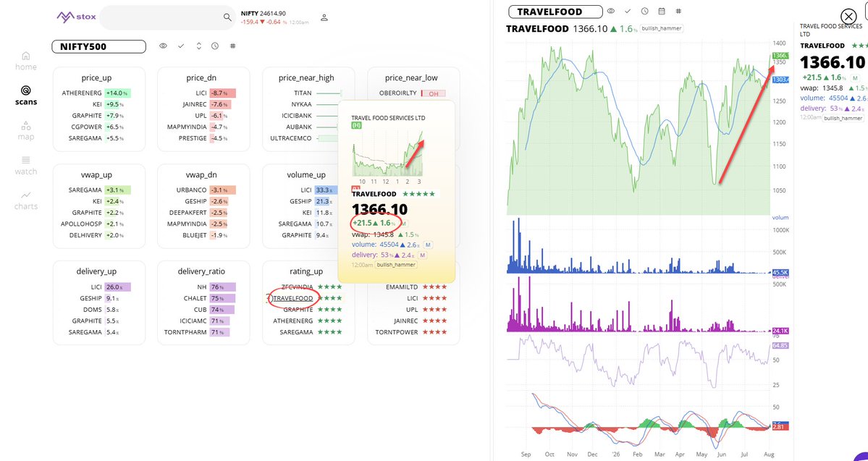Open the price_near_high scan title
This screenshot has width=868, height=461.
click(307, 78)
